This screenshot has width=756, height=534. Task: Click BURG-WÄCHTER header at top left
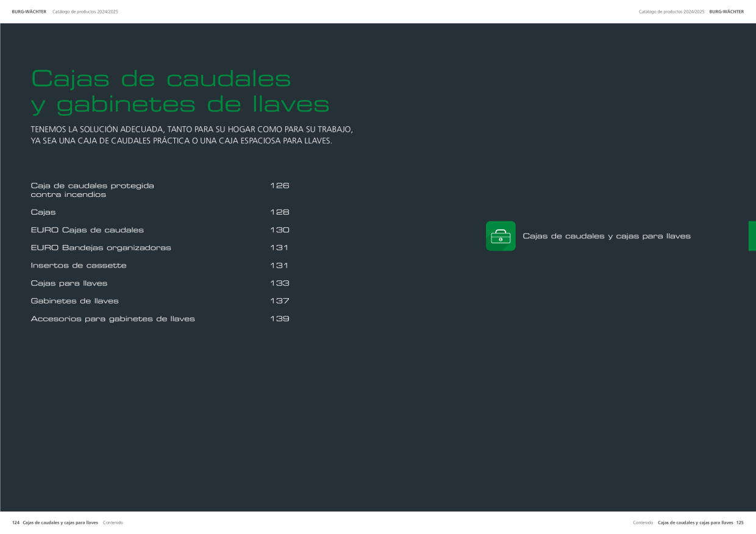[x=29, y=12]
